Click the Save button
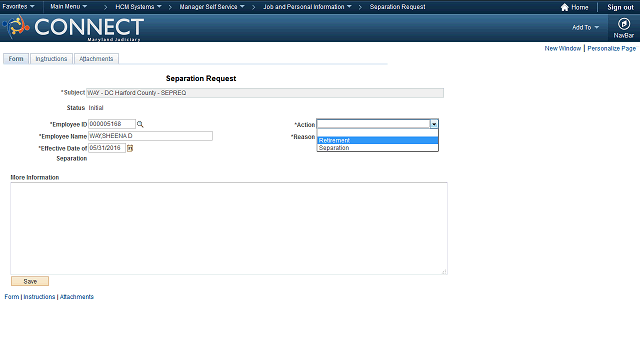Viewport: 640px width, 360px height. (30, 281)
